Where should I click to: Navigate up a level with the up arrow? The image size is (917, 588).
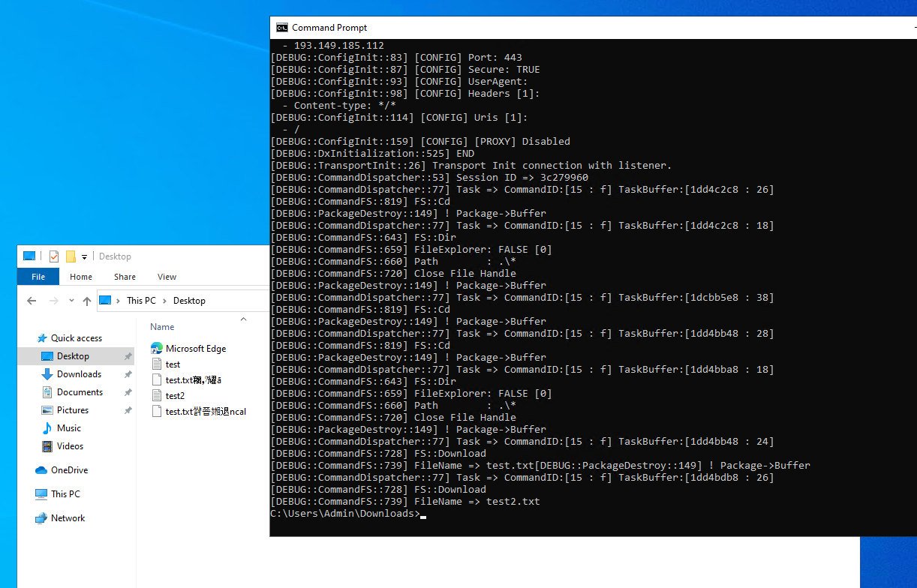tap(88, 300)
